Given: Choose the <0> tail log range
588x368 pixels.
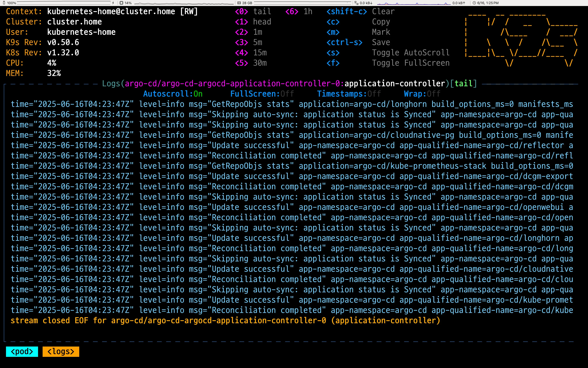Looking at the screenshot, I should point(253,11).
